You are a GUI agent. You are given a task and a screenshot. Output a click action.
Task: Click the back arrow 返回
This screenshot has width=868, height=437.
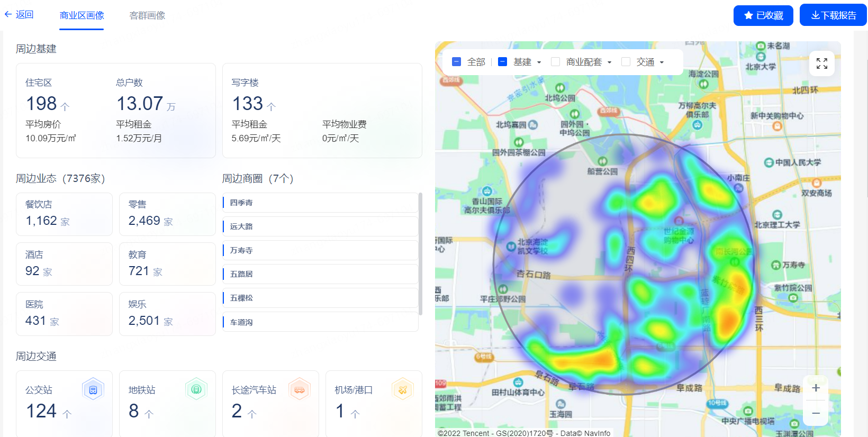pos(19,15)
